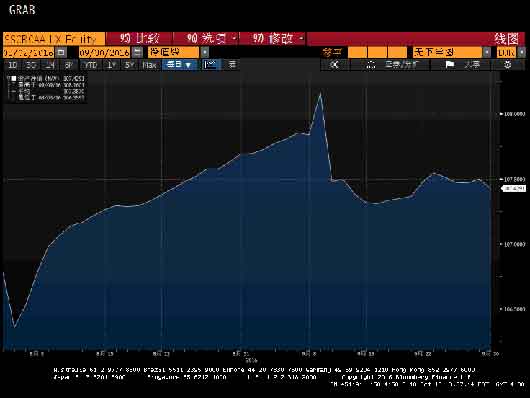Select the YTD time range
Viewport: 530px width, 398px height.
click(91, 65)
